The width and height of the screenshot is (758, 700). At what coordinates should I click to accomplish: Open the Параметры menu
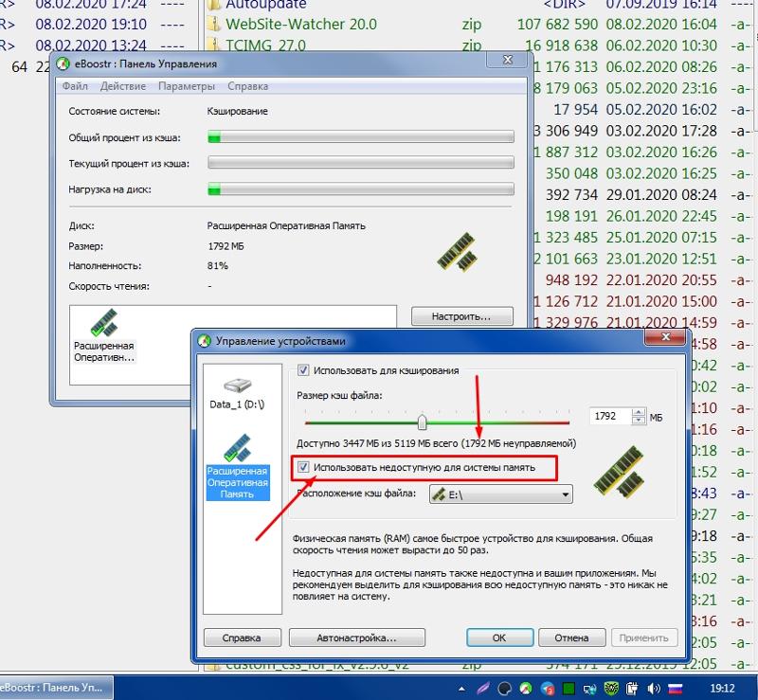tap(187, 86)
